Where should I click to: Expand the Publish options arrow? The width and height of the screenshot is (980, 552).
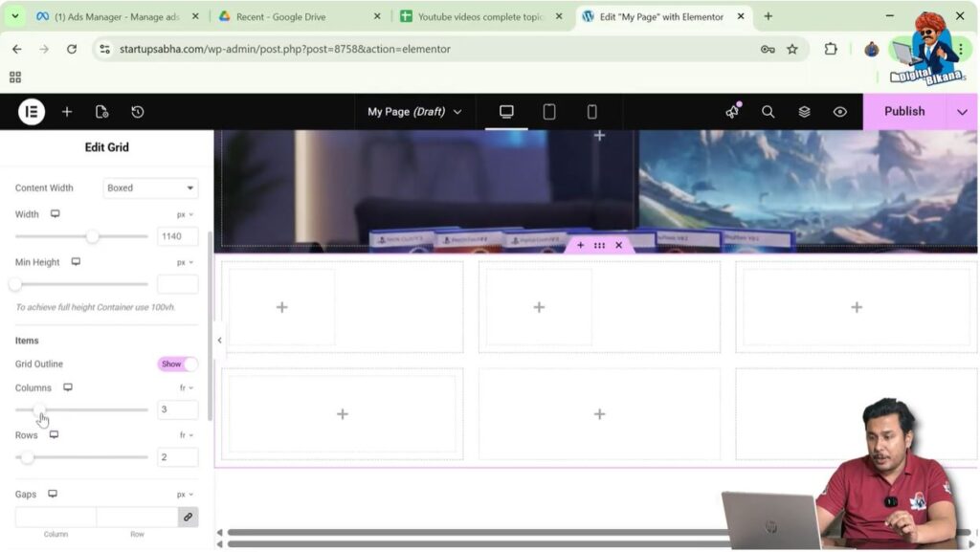click(x=962, y=112)
